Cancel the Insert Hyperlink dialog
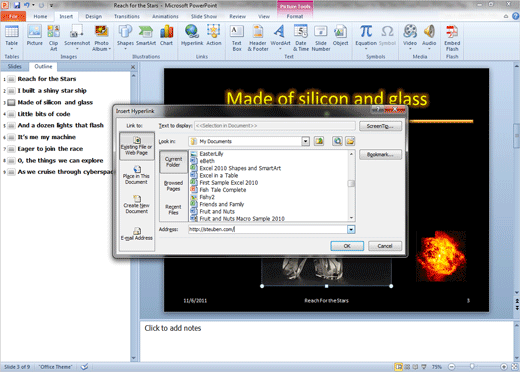The image size is (520, 372). 385,246
